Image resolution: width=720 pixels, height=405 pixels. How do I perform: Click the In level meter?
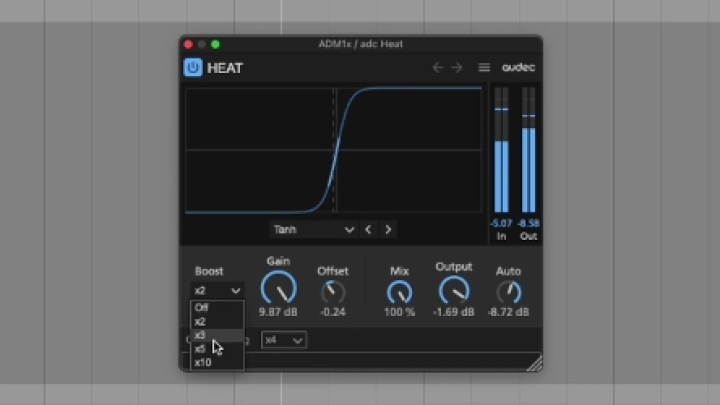coord(501,150)
